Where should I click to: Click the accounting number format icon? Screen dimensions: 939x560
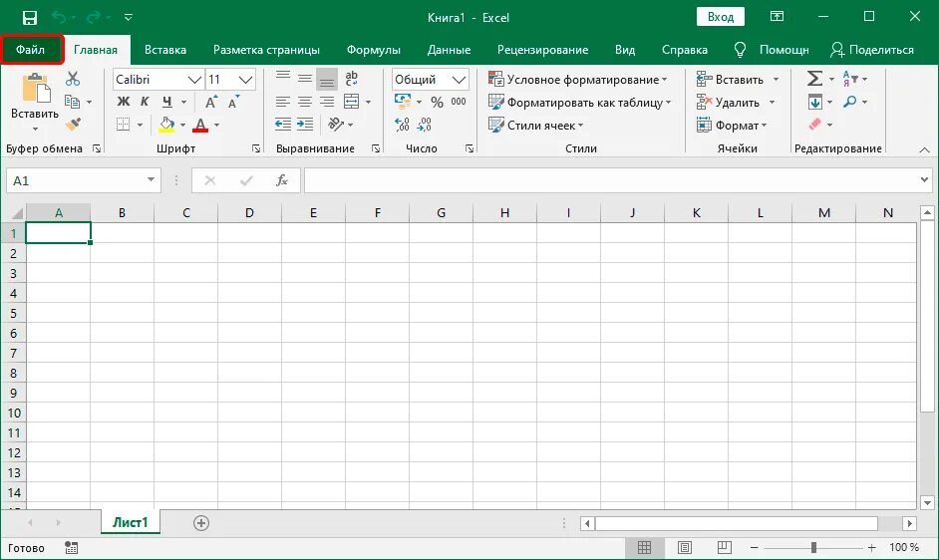point(403,102)
